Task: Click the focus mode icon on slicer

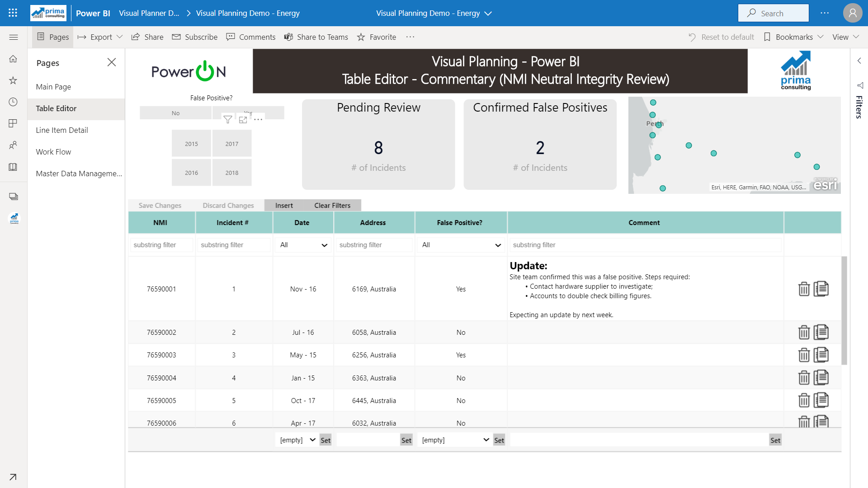Action: [x=243, y=120]
